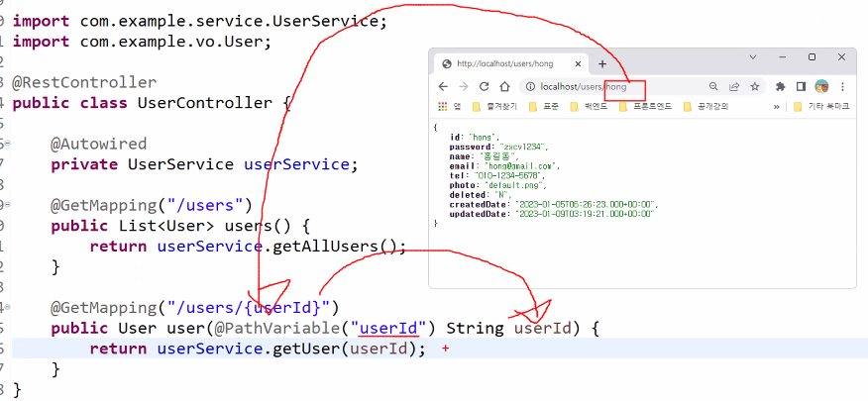The image size is (868, 401).
Task: Collapse the @GetMapping("/users/{userId}") method fold
Action: click(x=7, y=307)
